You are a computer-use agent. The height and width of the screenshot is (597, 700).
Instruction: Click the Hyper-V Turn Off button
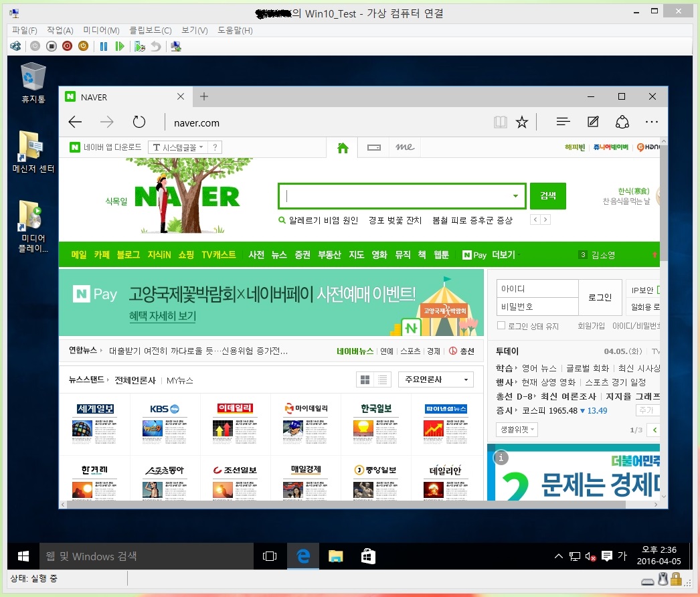[52, 46]
